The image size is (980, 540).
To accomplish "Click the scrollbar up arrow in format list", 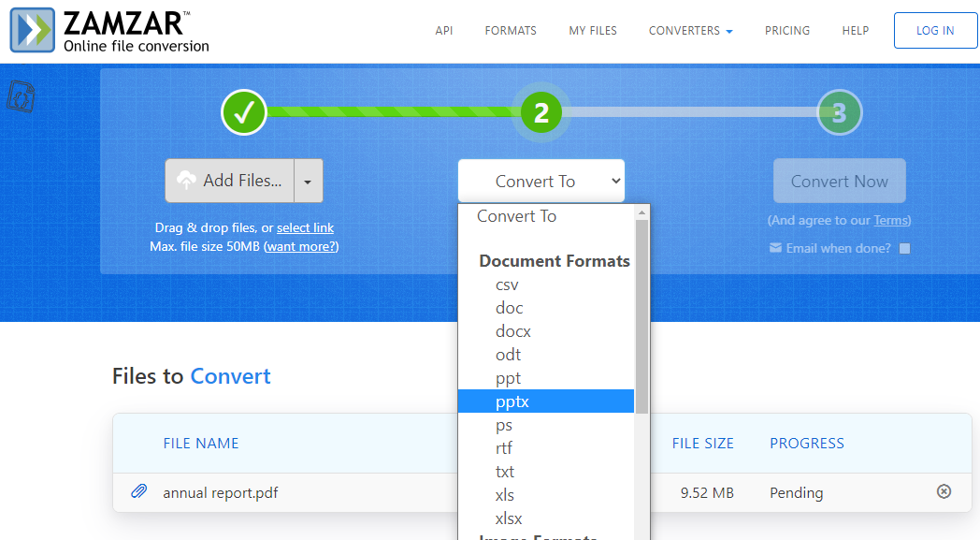I will click(x=641, y=212).
